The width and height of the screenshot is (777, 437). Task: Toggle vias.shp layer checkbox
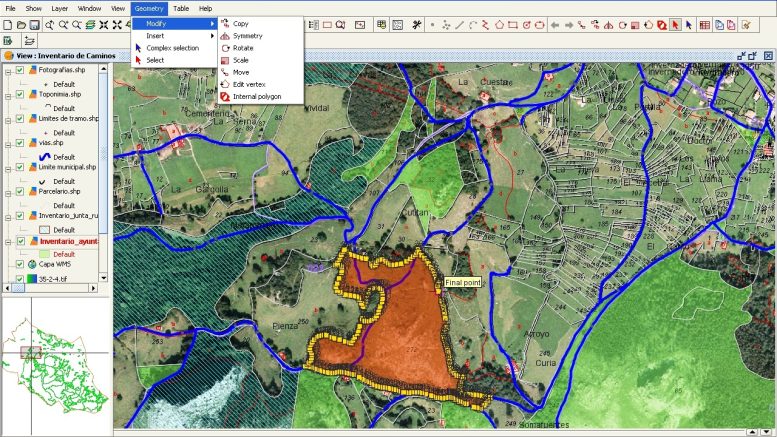[x=20, y=143]
